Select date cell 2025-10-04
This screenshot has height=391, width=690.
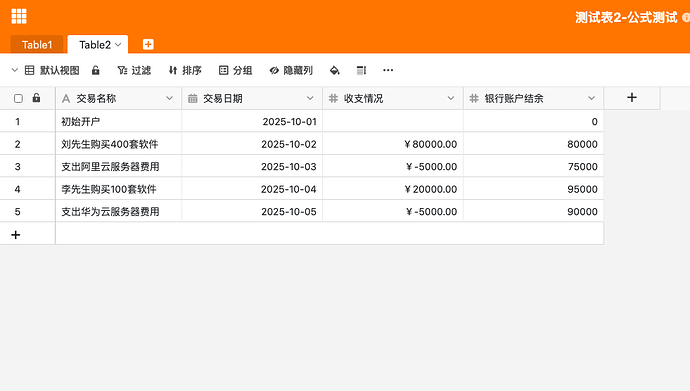tap(252, 189)
